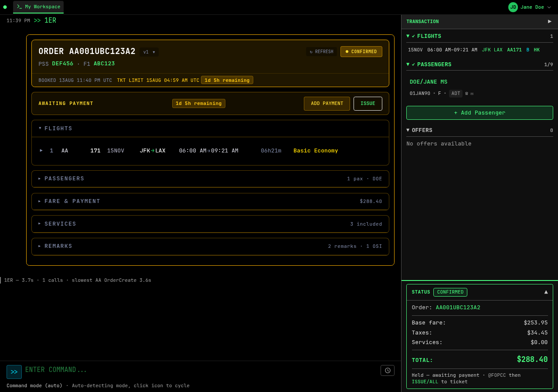Screen dimensions: 558x392
Task: Collapse the STATUS panel with up arrow
Action: click(546, 292)
